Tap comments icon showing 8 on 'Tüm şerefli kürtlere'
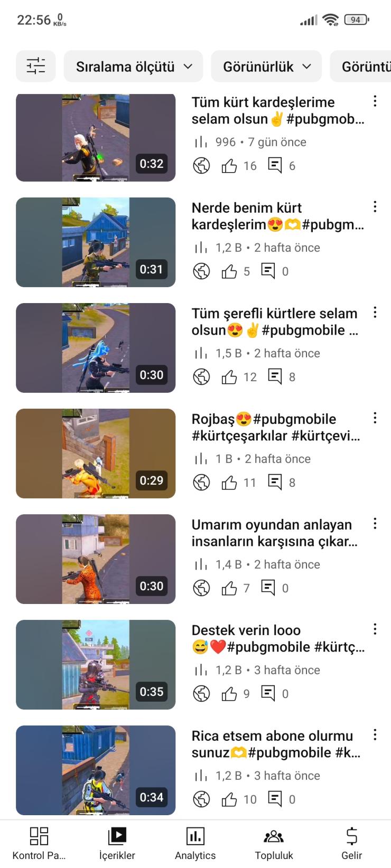 click(x=275, y=376)
